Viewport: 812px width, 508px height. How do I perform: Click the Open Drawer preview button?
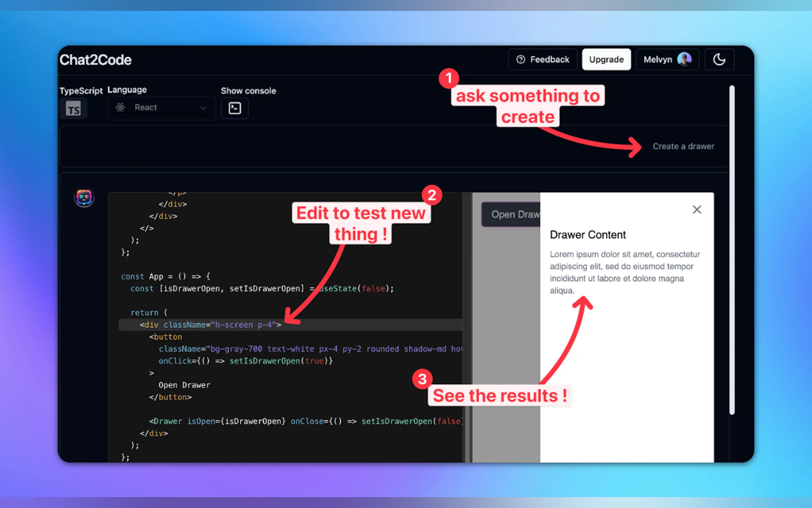point(511,214)
